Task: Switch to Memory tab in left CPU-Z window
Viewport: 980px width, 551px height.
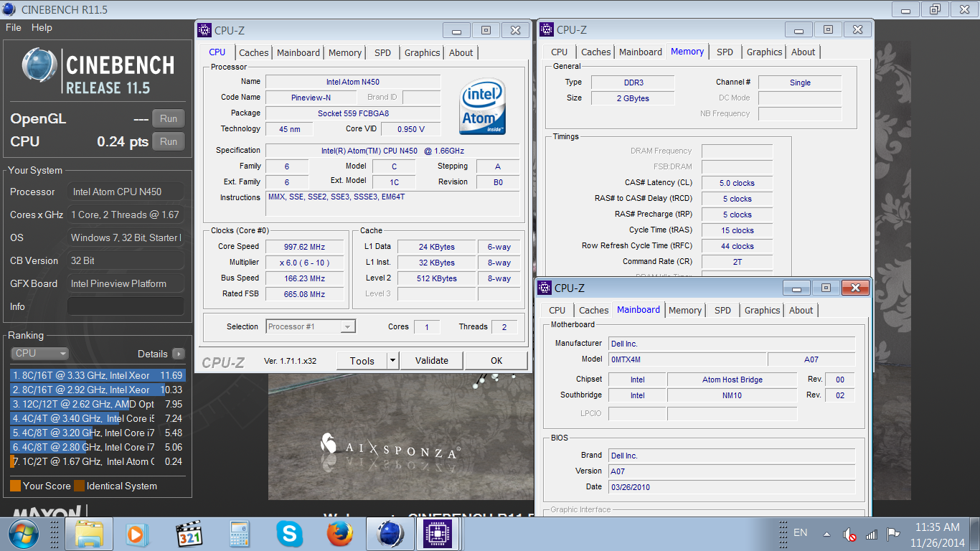Action: click(345, 52)
